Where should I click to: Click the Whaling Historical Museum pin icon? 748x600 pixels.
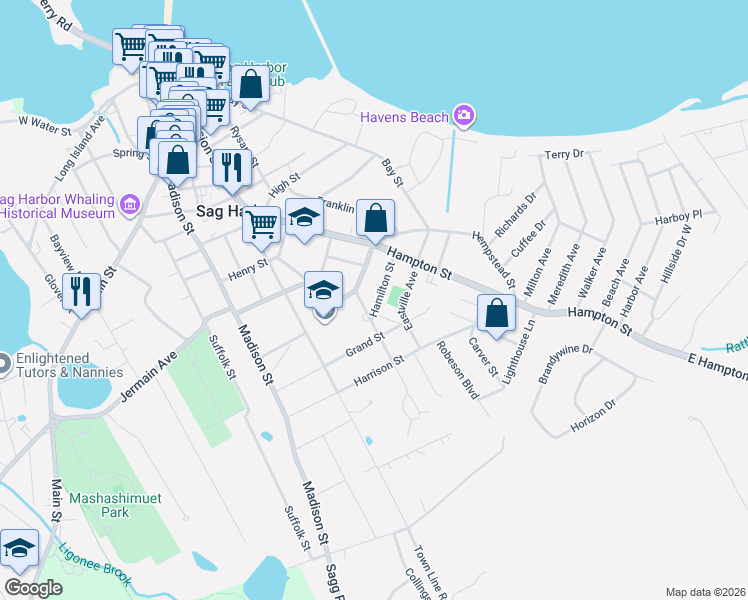coord(130,206)
